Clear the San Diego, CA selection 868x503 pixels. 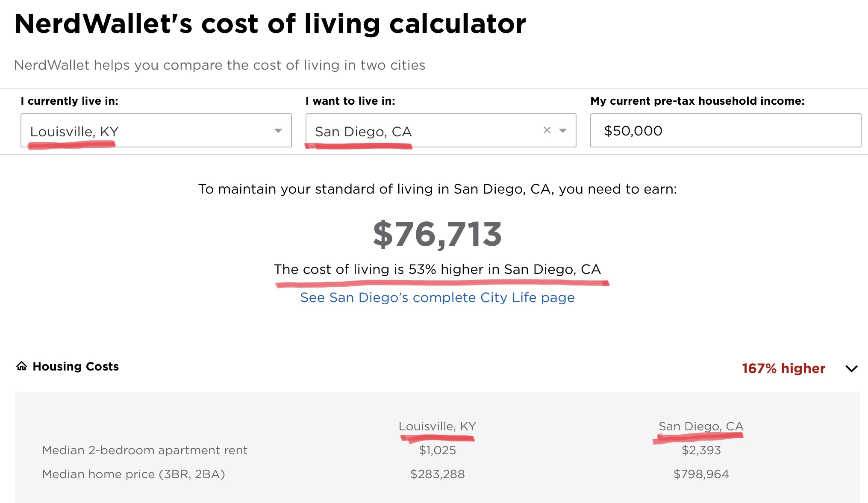(547, 130)
